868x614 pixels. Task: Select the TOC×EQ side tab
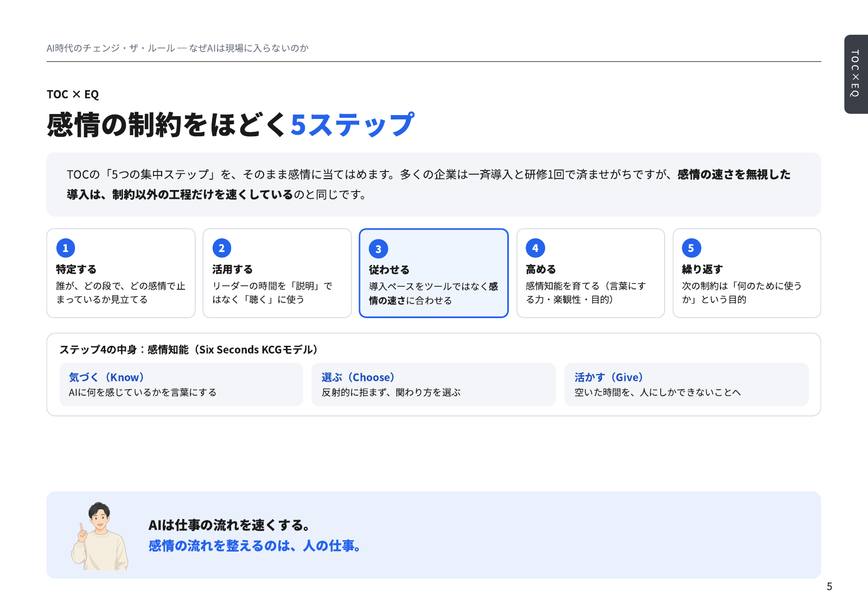[x=856, y=74]
